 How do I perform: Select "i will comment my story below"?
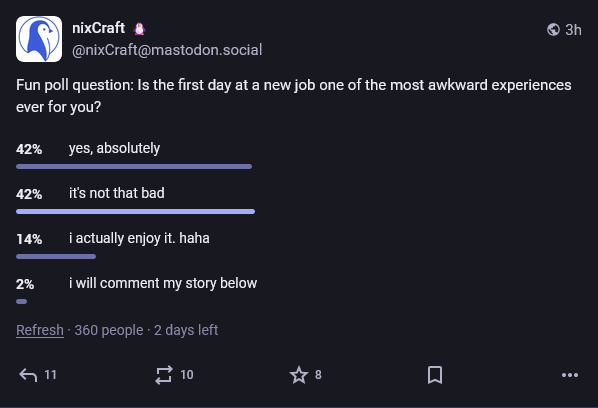(163, 283)
